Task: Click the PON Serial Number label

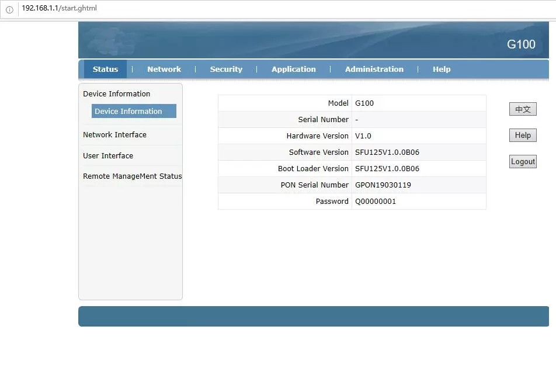Action: (315, 185)
